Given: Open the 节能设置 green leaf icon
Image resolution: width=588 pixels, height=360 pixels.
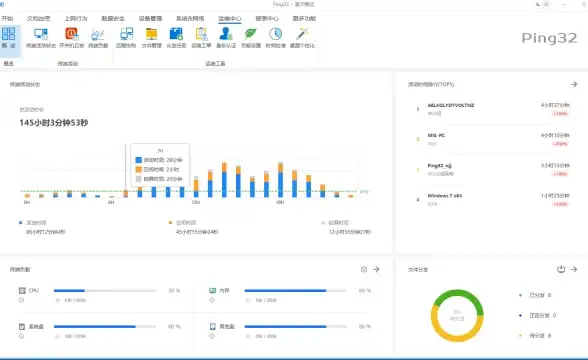Looking at the screenshot, I should click(x=250, y=34).
